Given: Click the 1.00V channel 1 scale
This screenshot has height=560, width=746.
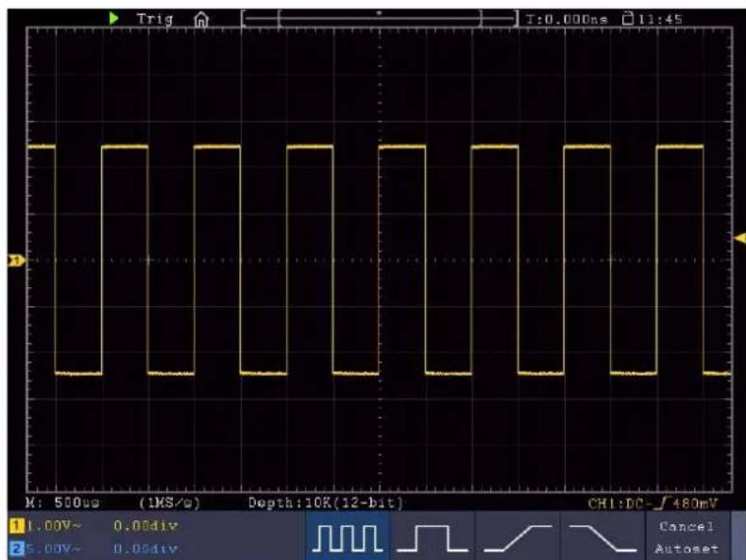Looking at the screenshot, I should click(53, 526).
